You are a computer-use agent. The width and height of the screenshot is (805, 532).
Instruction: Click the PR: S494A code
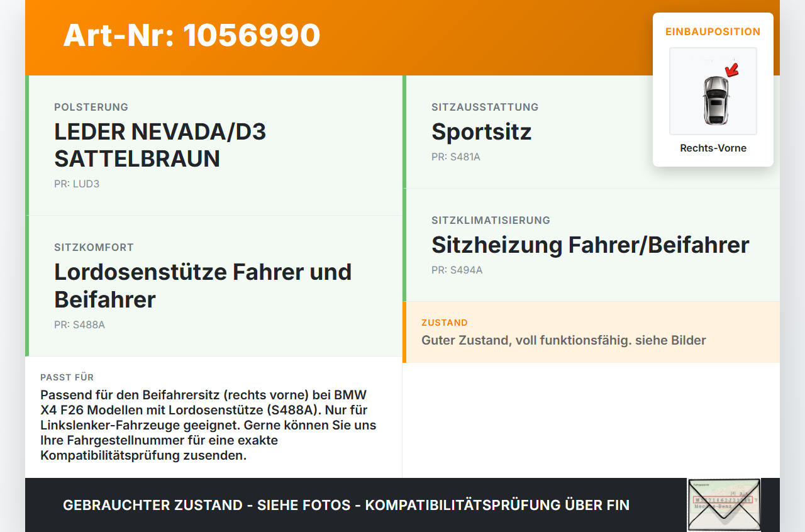tap(457, 270)
